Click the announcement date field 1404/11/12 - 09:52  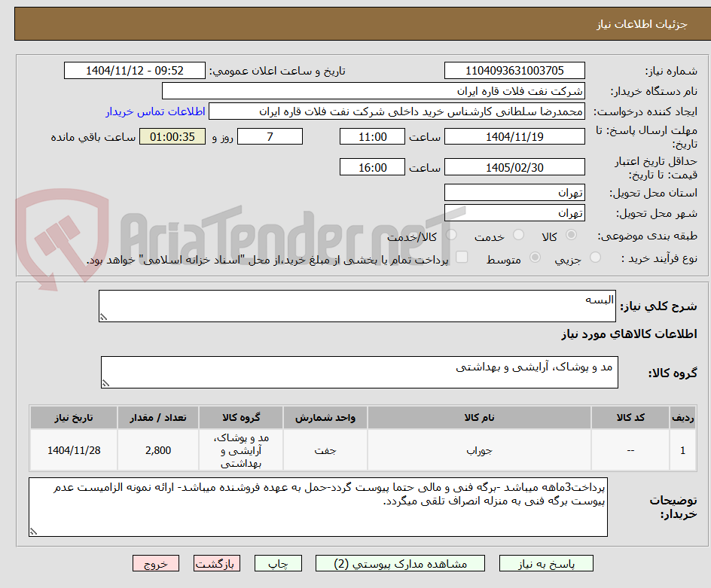coord(135,71)
